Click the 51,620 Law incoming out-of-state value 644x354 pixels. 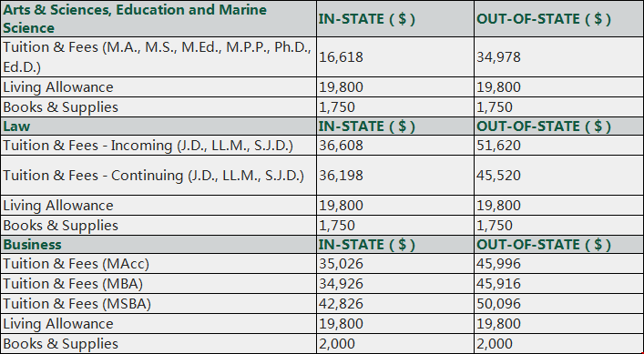[498, 146]
